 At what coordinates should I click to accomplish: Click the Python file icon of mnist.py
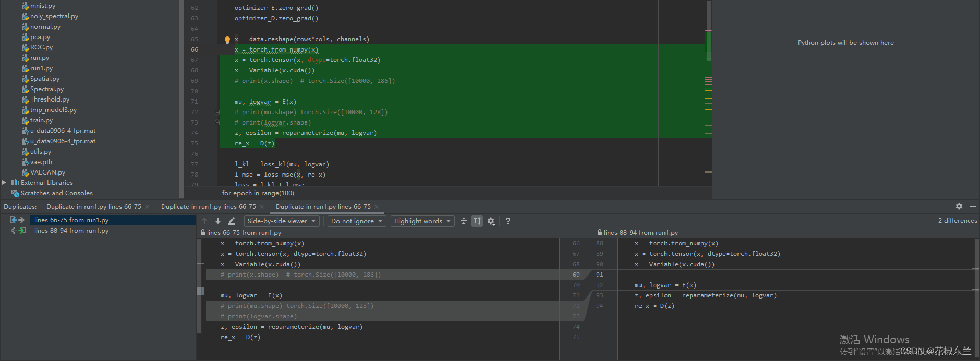(25, 6)
